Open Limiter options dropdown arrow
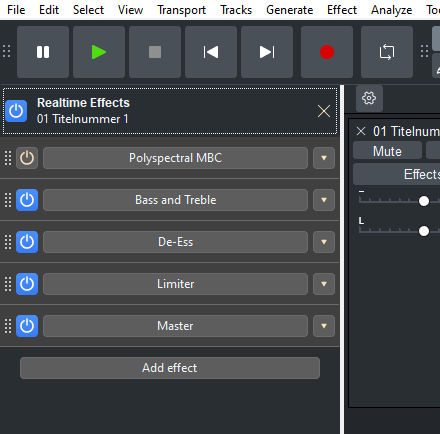440x434 pixels. [x=324, y=284]
